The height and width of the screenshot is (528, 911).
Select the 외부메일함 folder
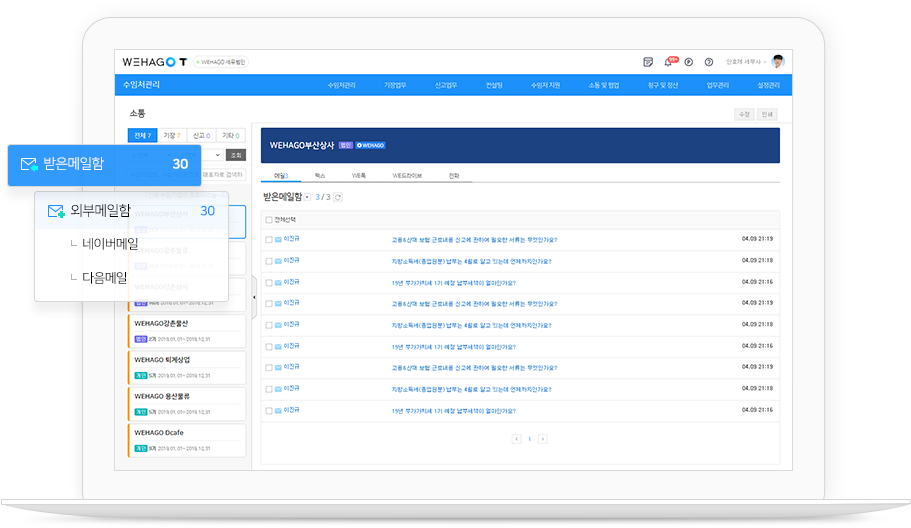coord(131,211)
